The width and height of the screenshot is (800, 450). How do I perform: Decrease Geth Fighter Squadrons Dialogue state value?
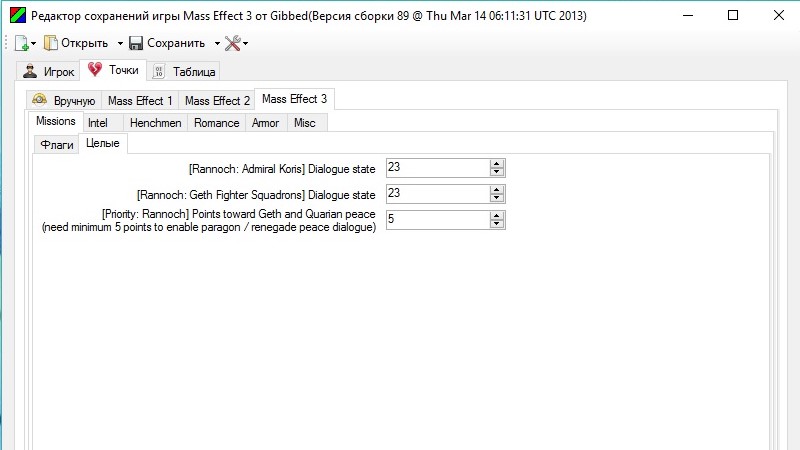[x=496, y=198]
